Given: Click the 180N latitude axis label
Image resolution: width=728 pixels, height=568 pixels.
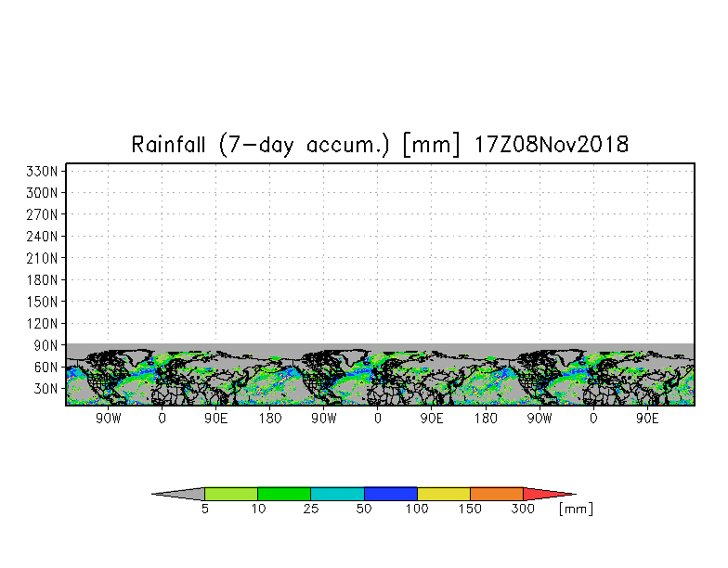Looking at the screenshot, I should coord(42,280).
